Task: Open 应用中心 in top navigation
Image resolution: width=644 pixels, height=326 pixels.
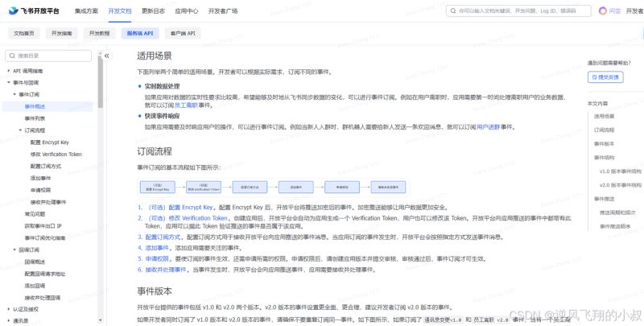Action: pyautogui.click(x=187, y=11)
